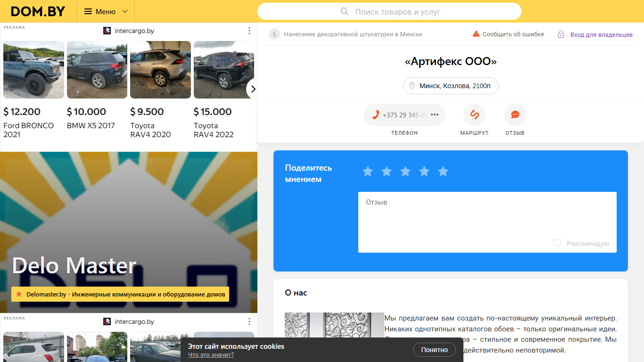Open Toyota RAV4 2022 car photo

click(224, 70)
